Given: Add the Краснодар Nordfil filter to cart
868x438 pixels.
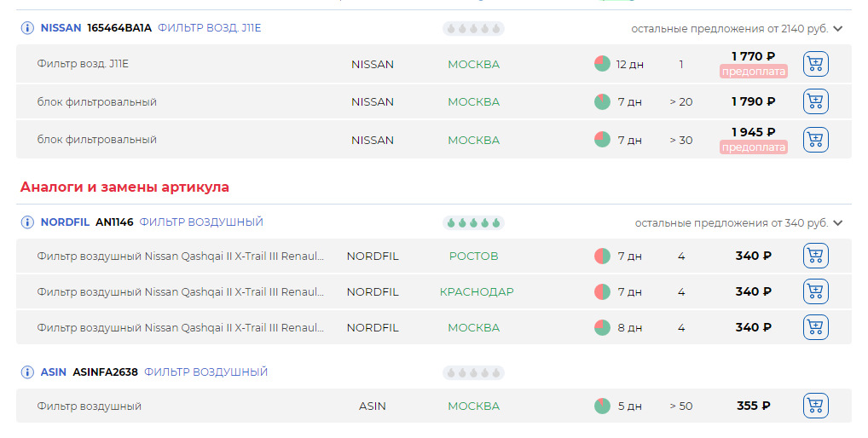Looking at the screenshot, I should 815,291.
